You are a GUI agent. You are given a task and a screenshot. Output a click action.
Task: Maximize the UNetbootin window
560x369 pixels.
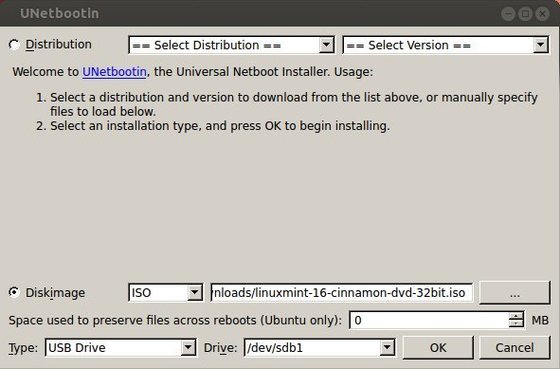click(x=525, y=14)
